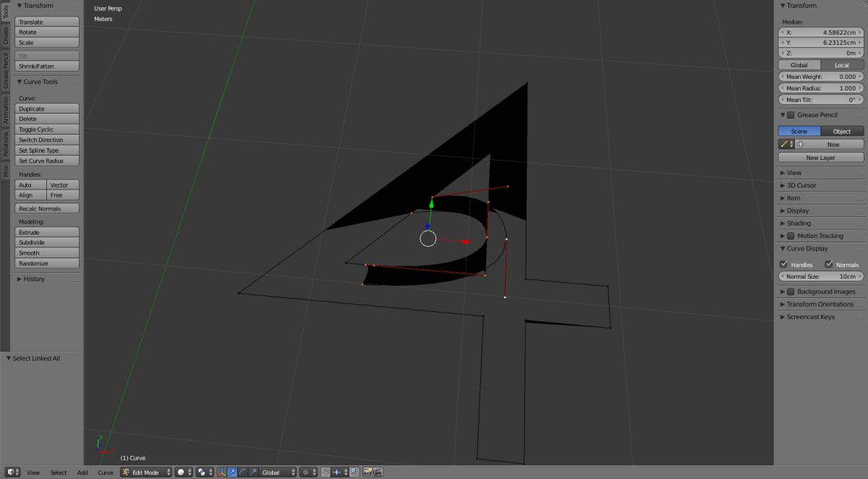
Task: Expand the 3D Cursor panel
Action: (x=801, y=185)
